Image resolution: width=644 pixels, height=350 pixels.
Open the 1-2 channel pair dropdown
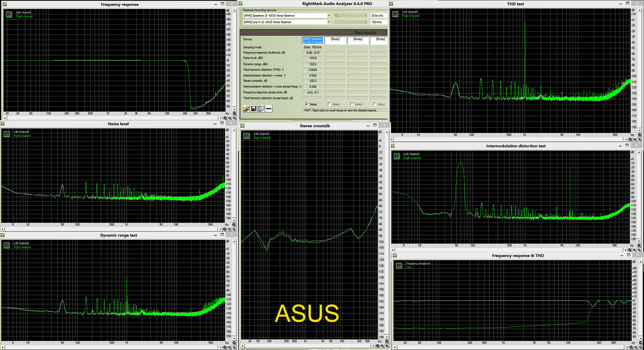(350, 15)
